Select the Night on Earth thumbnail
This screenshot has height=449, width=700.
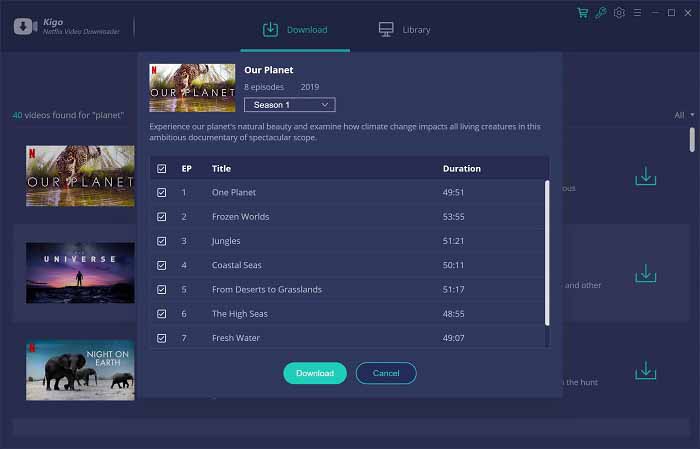(x=80, y=370)
